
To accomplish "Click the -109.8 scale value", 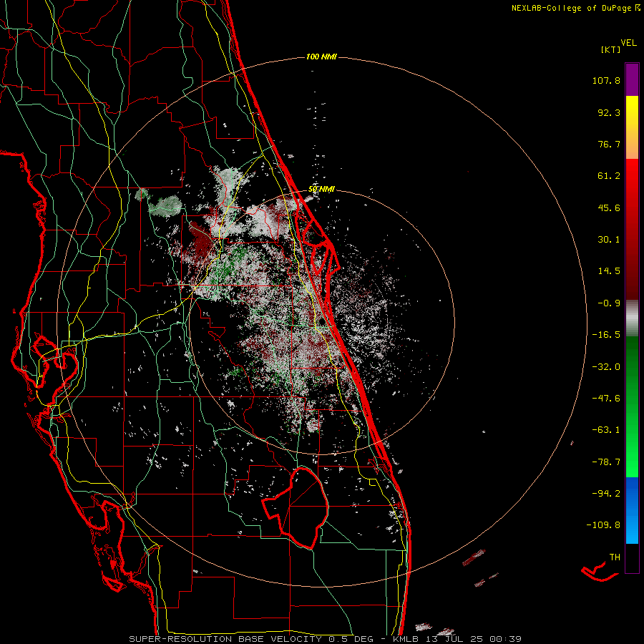I will tap(603, 525).
